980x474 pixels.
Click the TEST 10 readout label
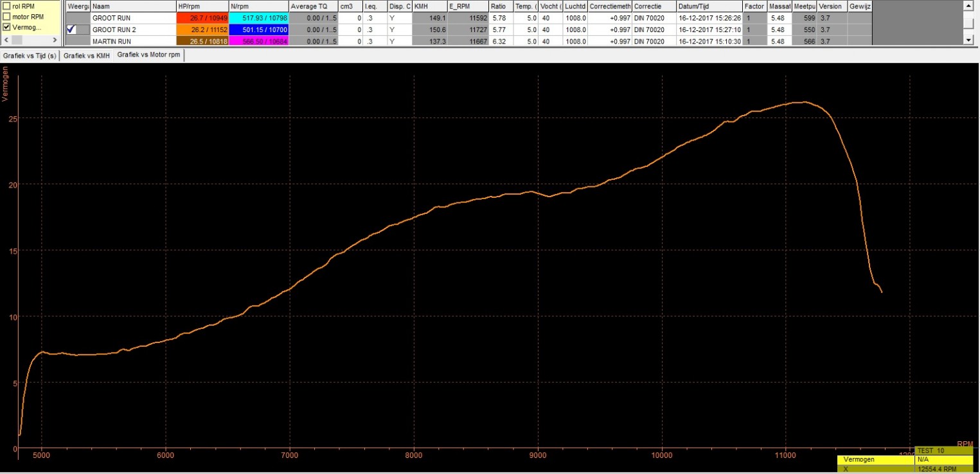click(943, 451)
